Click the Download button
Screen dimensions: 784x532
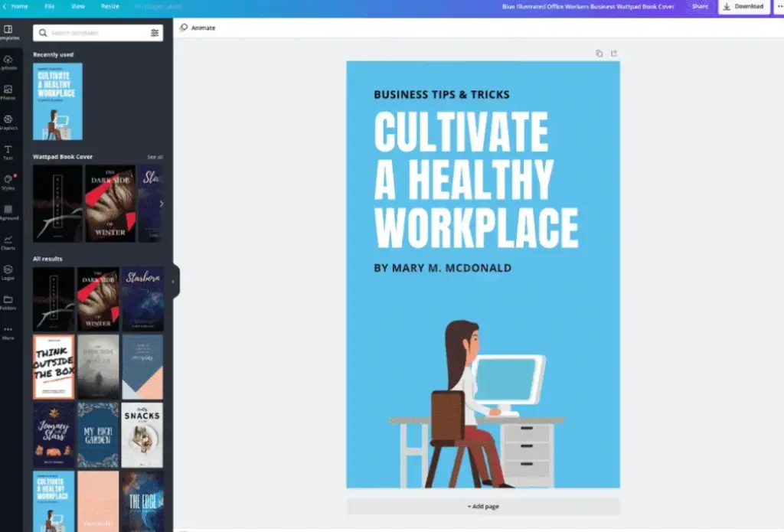(743, 6)
